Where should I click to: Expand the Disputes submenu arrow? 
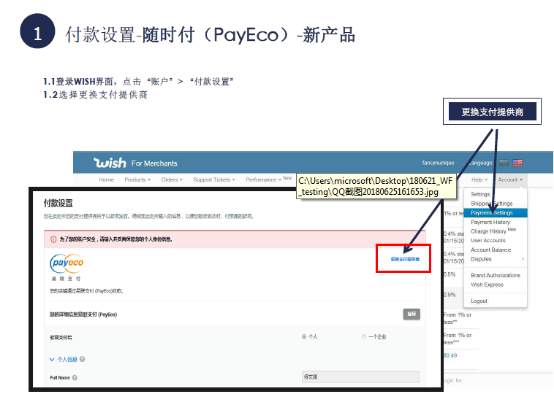tap(523, 259)
